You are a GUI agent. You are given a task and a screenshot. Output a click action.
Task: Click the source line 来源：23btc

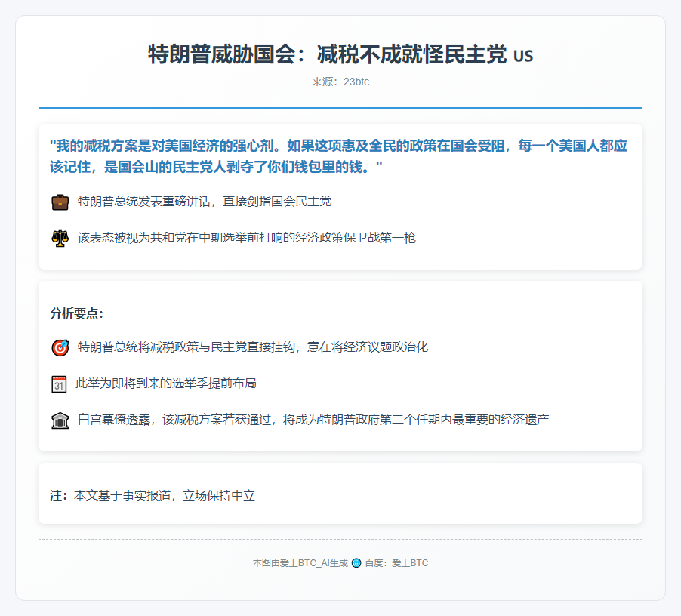[x=340, y=82]
